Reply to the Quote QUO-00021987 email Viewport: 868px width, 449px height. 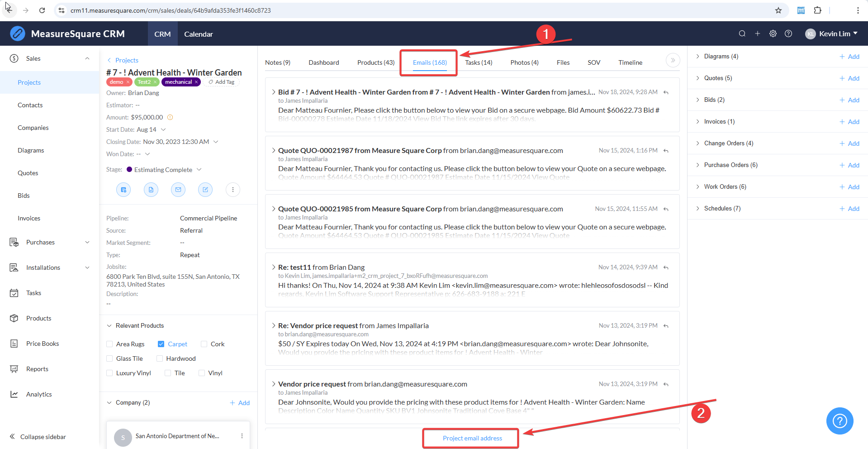click(x=666, y=151)
